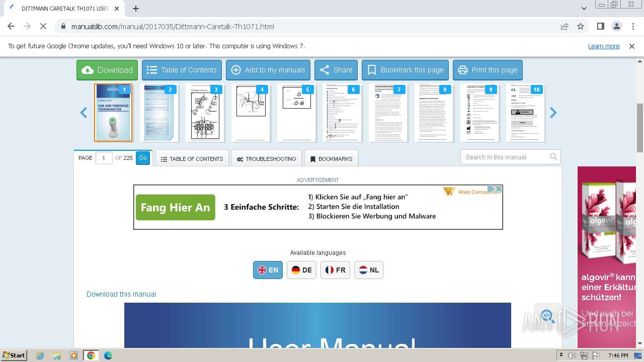This screenshot has height=362, width=644.
Task: Click the Fang Hier An ad button
Action: point(176,207)
